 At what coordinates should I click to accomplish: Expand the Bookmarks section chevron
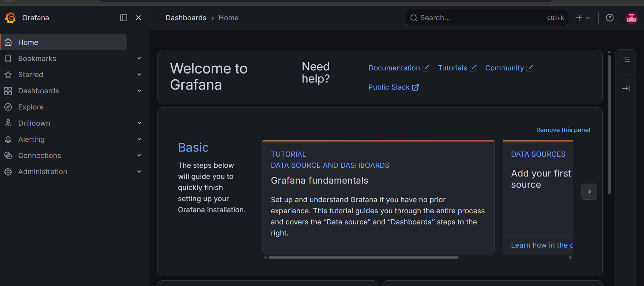pos(139,58)
